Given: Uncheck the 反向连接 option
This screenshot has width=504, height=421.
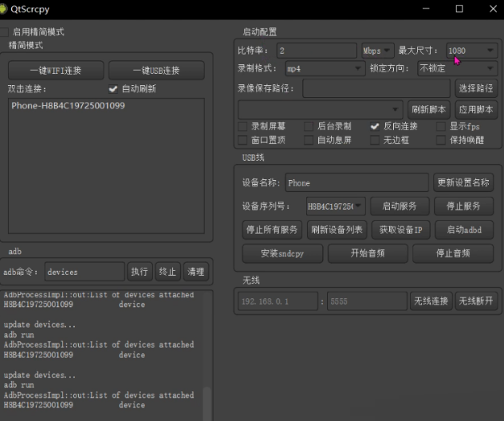Looking at the screenshot, I should pos(375,126).
